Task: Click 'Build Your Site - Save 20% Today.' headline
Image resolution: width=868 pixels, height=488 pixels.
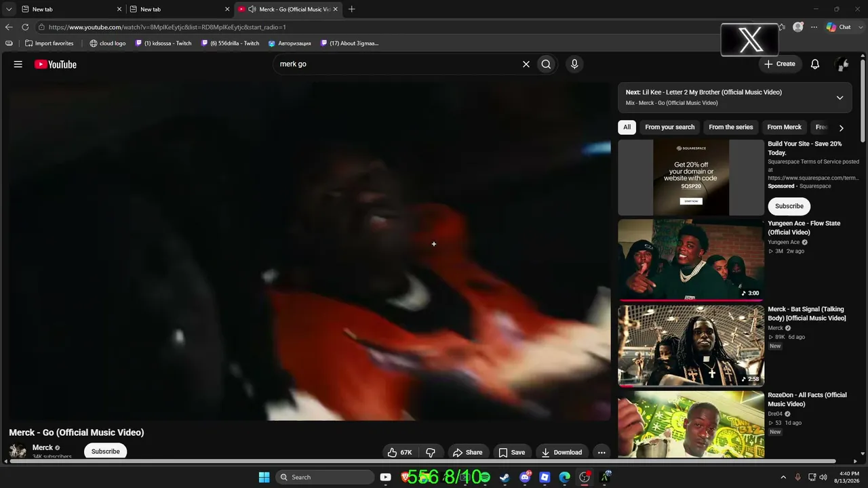Action: pos(804,148)
